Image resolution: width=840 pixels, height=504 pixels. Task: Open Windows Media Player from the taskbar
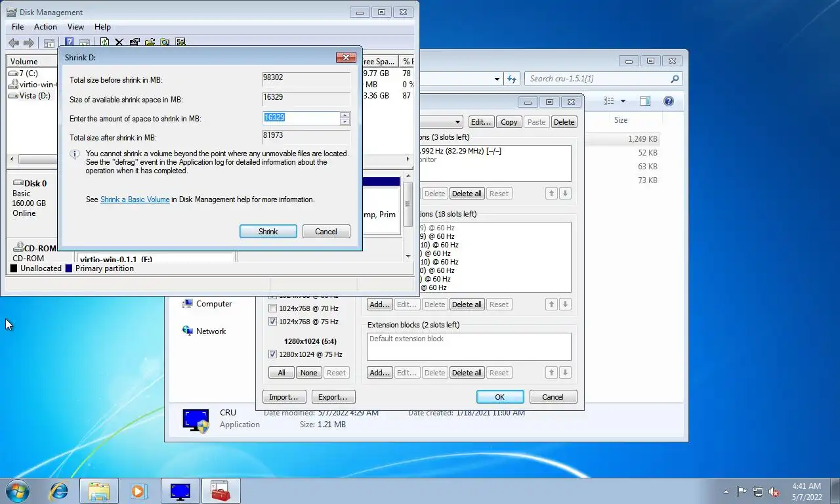pyautogui.click(x=139, y=491)
